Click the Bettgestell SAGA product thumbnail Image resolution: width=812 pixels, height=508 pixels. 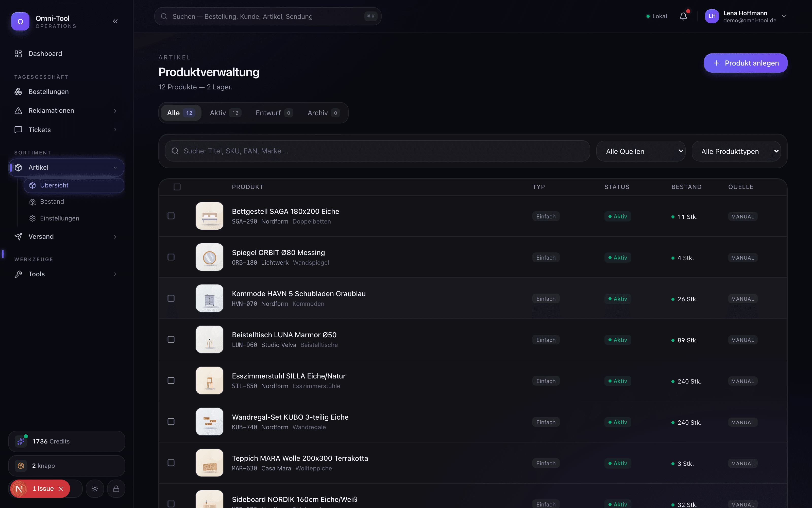[210, 216]
